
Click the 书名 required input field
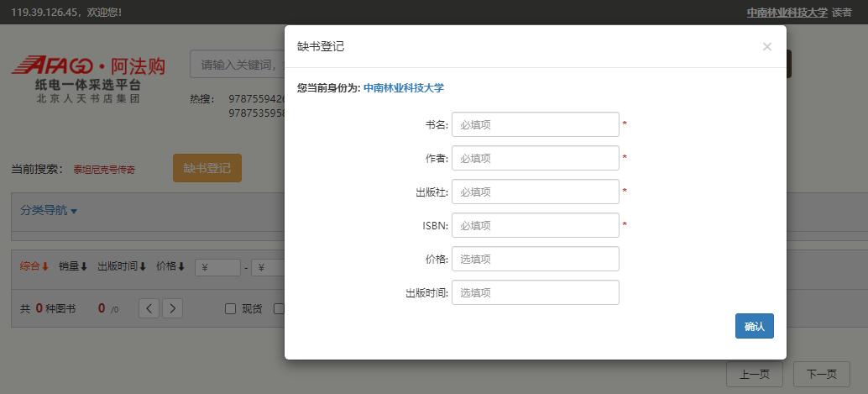point(535,124)
